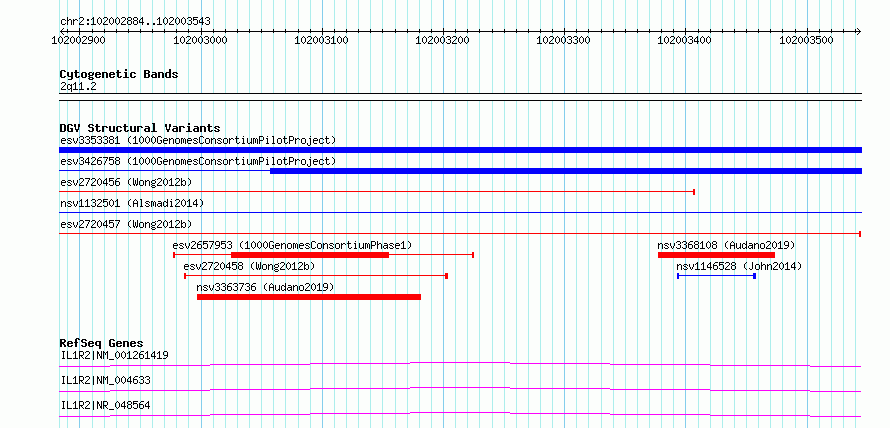Open variant label nsv1146528 (John2014)
Viewport: 890px width, 428px height.
click(x=739, y=266)
